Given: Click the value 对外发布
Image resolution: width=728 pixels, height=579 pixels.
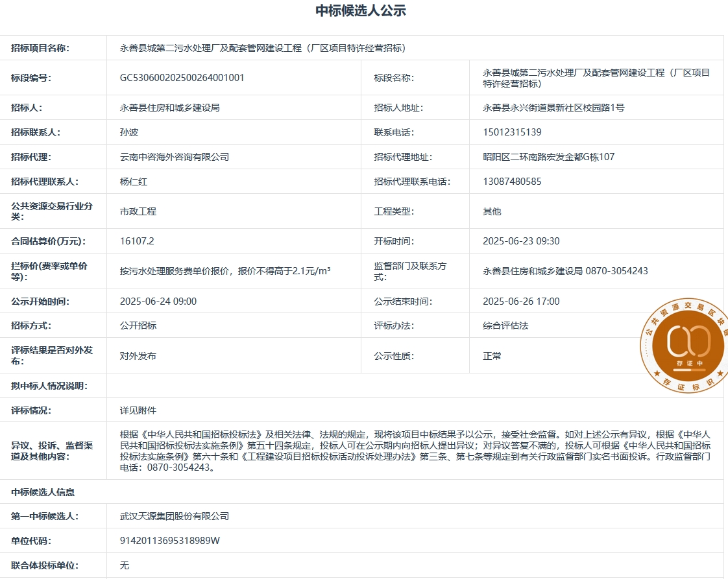Looking at the screenshot, I should pyautogui.click(x=138, y=356).
